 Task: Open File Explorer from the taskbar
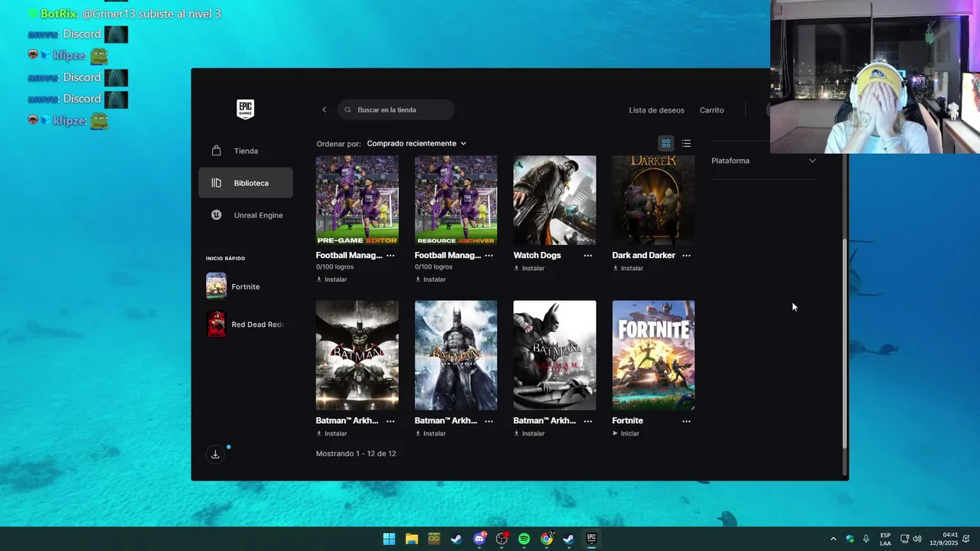(411, 539)
